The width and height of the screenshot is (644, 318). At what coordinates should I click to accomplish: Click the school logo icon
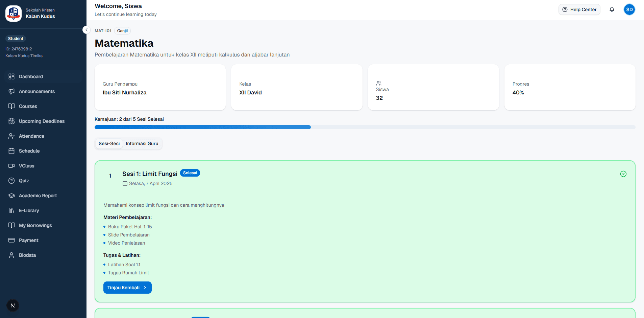point(14,14)
